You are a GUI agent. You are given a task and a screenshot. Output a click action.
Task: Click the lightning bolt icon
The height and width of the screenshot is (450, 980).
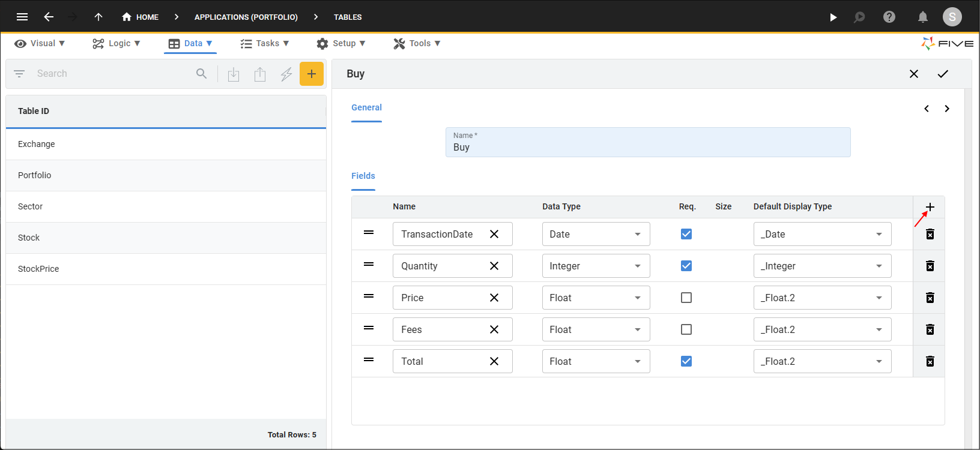[286, 74]
